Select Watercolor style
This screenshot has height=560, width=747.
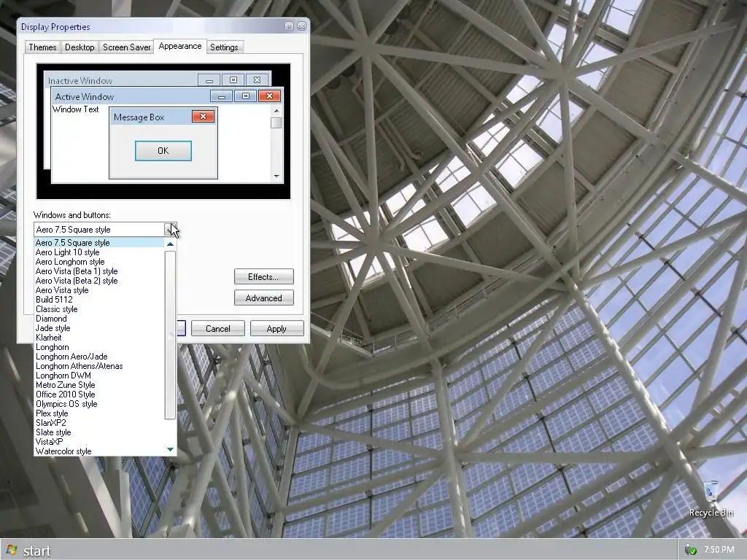99,451
